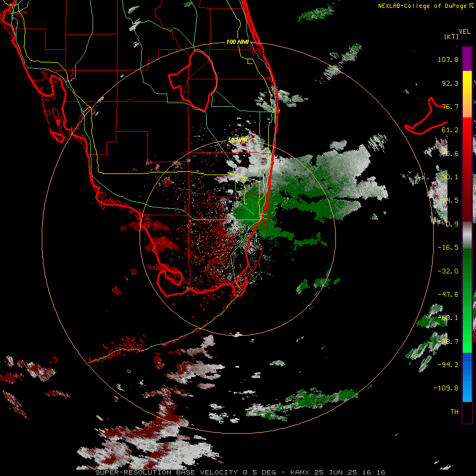
Task: Select the -47.6 velocity scale label
Action: coord(448,295)
